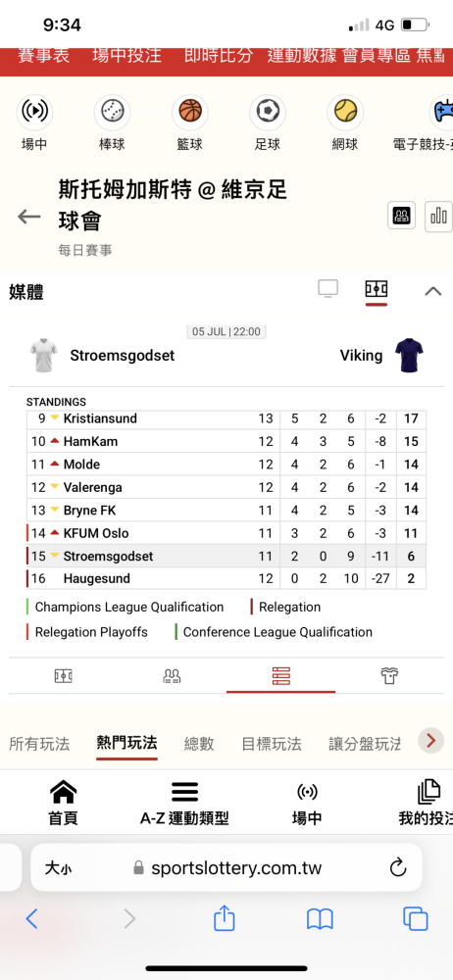The image size is (453, 980).
Task: Open the bar chart statistics icon
Action: 438,217
